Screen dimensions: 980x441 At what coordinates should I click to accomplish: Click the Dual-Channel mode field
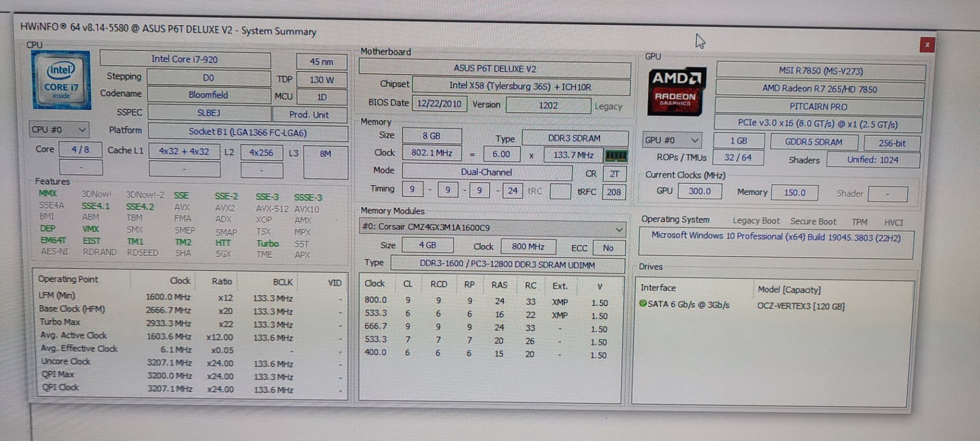tap(487, 172)
